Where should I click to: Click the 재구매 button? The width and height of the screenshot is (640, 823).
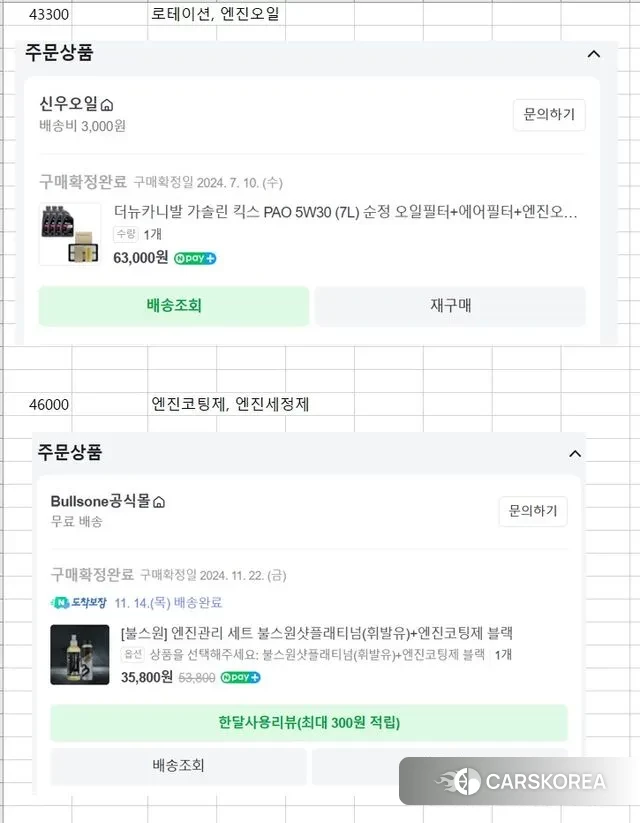pyautogui.click(x=450, y=306)
